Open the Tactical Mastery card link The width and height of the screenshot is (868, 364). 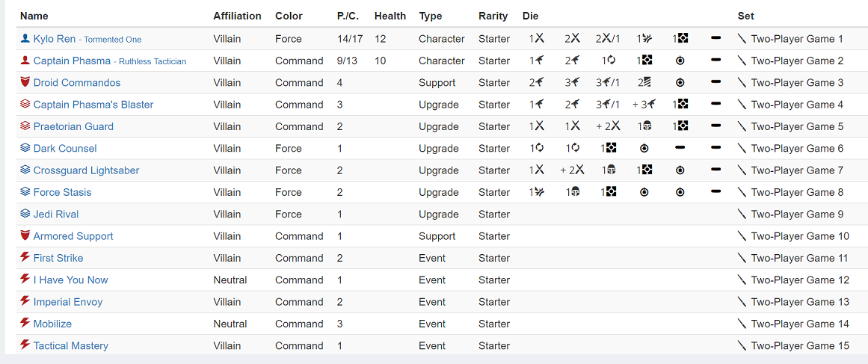(x=71, y=346)
